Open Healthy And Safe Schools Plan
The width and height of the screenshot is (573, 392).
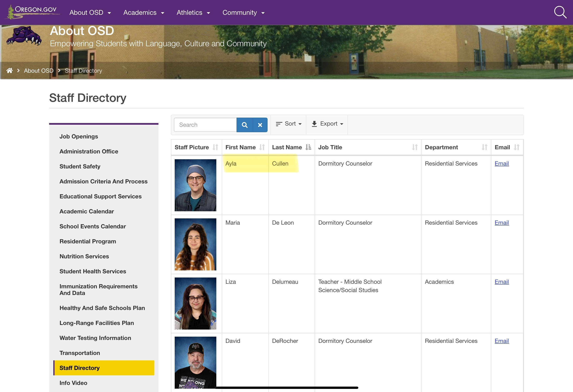102,308
